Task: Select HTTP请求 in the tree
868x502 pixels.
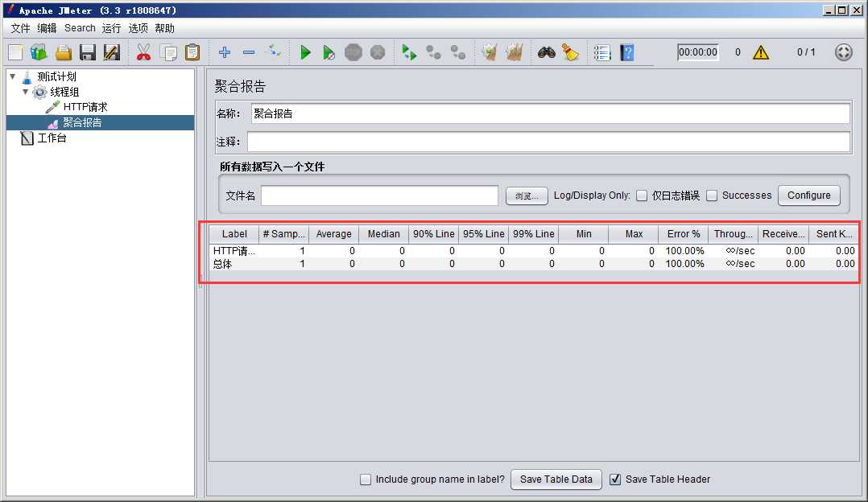Action: coord(85,107)
